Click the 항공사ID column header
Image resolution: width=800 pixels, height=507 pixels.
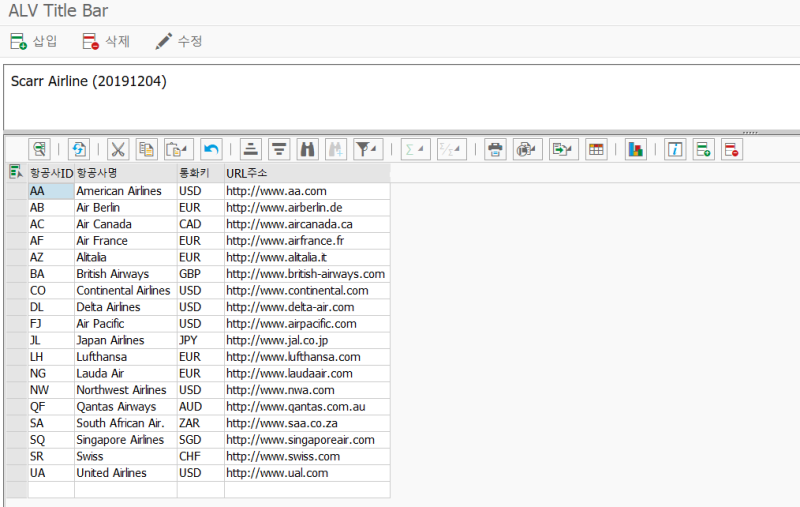(x=51, y=173)
